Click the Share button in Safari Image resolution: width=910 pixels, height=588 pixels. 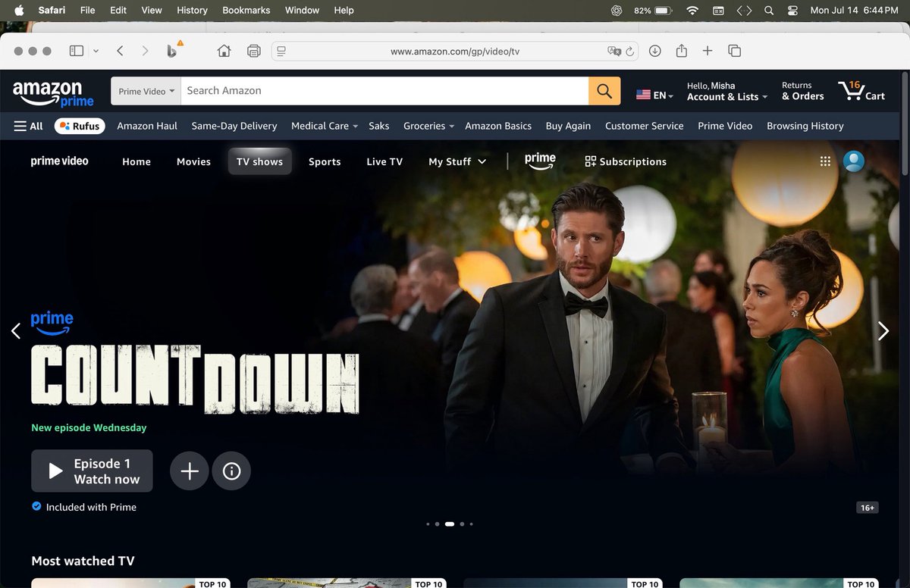[682, 51]
